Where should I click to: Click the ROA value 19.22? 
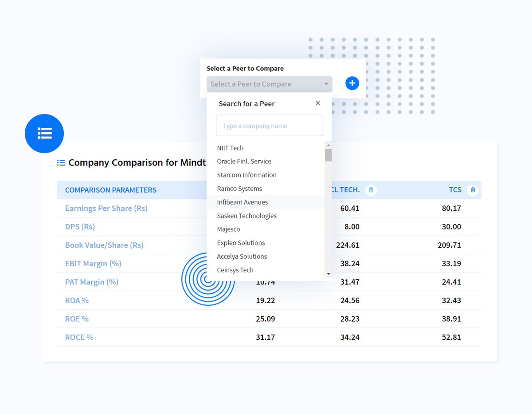[266, 300]
